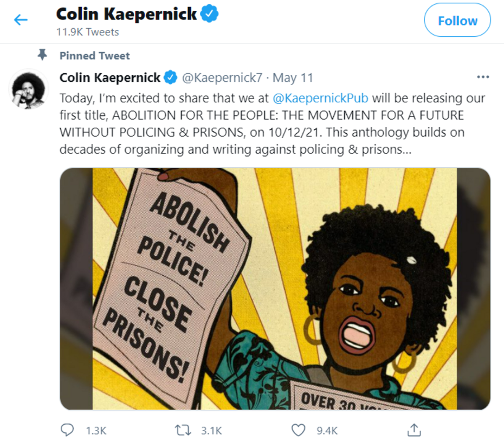View the 9.4K likes count

click(x=327, y=431)
